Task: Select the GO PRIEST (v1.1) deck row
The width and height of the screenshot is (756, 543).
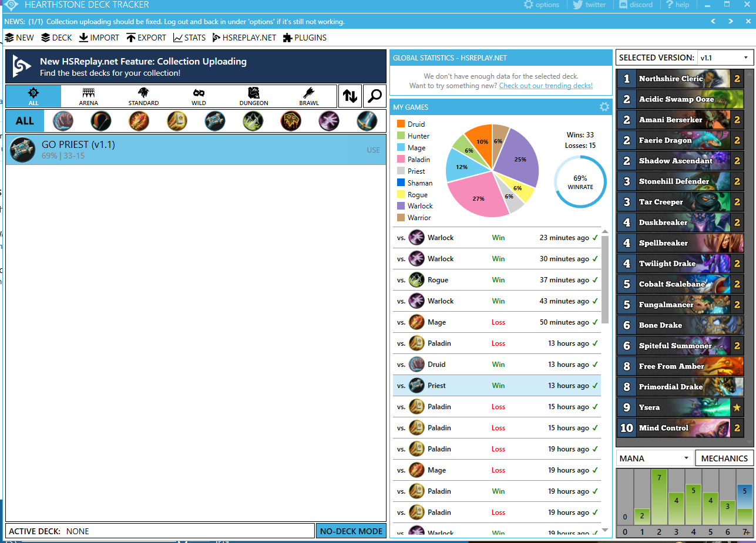Action: [196, 150]
